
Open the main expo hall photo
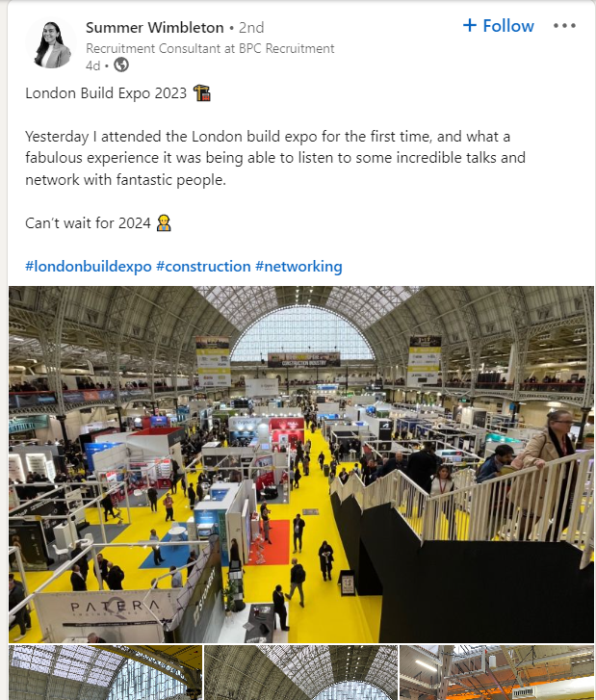coord(300,464)
